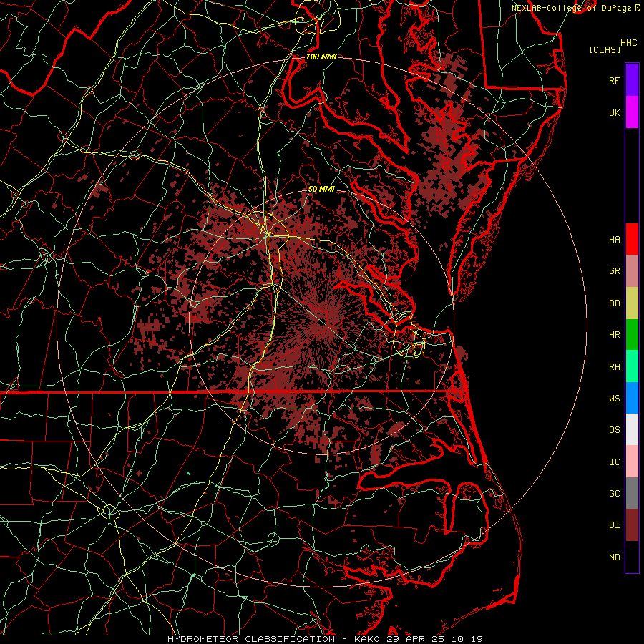
Task: Click the GC legend label
Action: pyautogui.click(x=614, y=494)
